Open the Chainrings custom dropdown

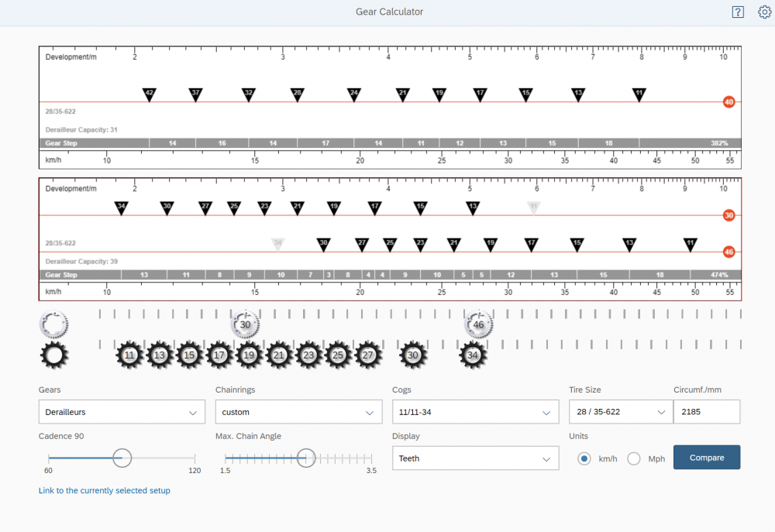point(298,412)
